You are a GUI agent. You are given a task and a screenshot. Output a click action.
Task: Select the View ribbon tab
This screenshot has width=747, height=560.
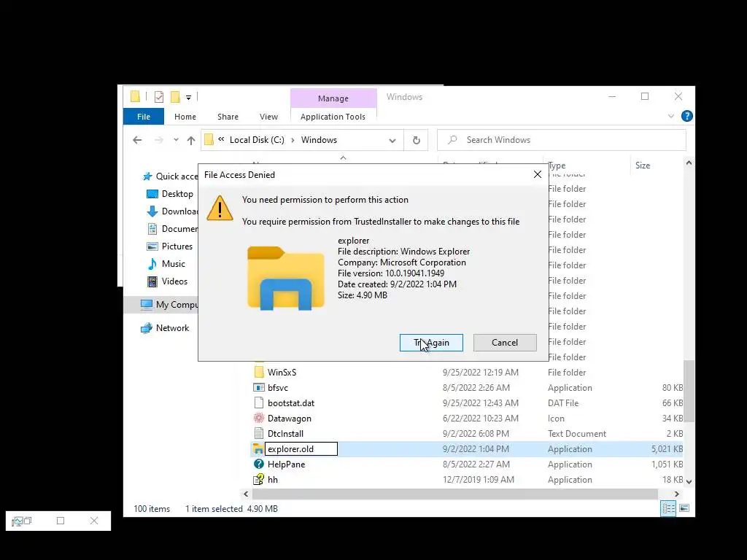[268, 117]
